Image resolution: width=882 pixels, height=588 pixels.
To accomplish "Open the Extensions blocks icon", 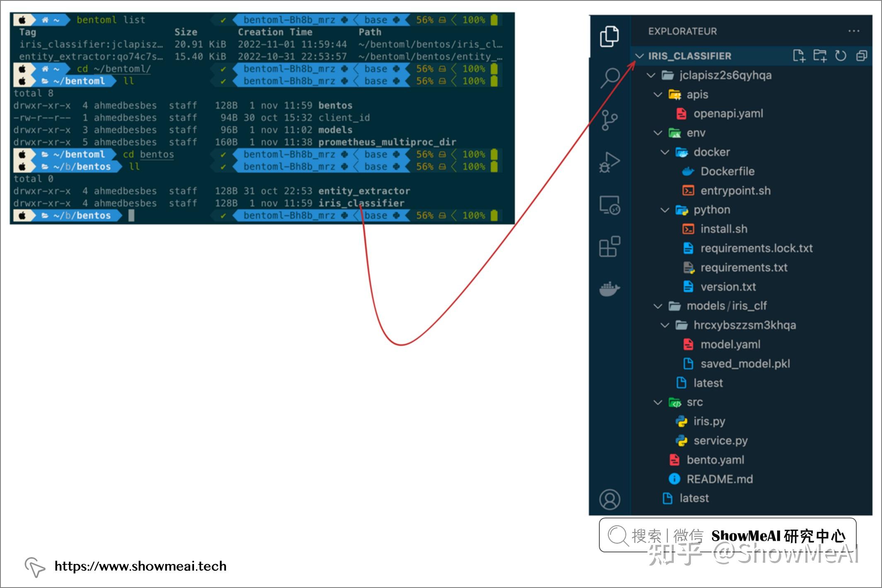I will (x=609, y=247).
